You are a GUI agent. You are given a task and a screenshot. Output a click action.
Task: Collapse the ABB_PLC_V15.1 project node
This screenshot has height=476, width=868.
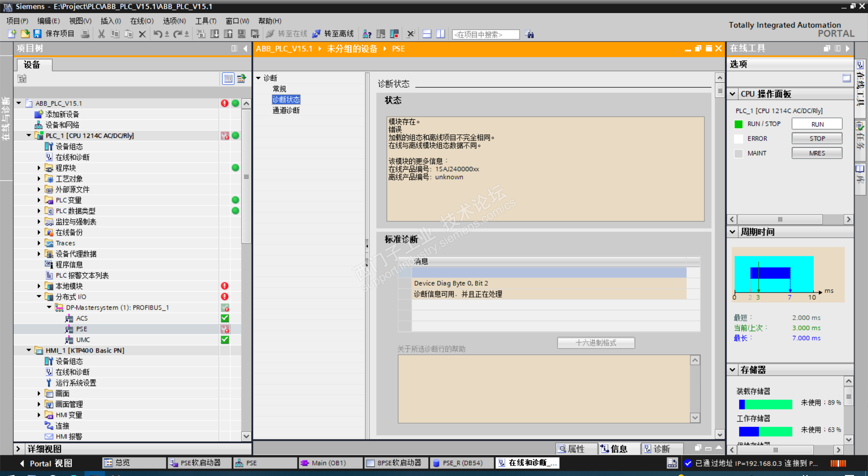(x=19, y=103)
